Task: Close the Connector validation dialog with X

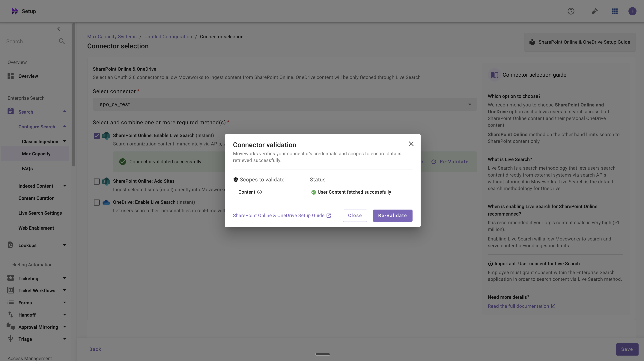Action: tap(411, 144)
